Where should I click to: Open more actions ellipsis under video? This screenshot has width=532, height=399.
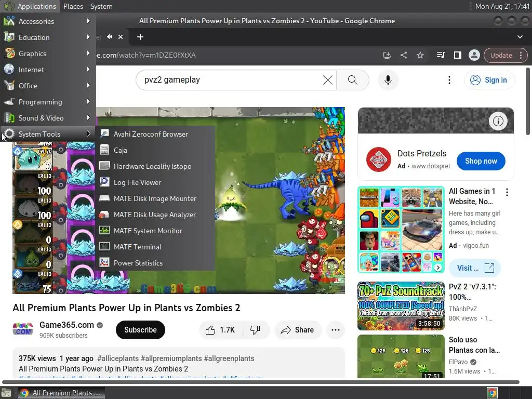pos(335,330)
